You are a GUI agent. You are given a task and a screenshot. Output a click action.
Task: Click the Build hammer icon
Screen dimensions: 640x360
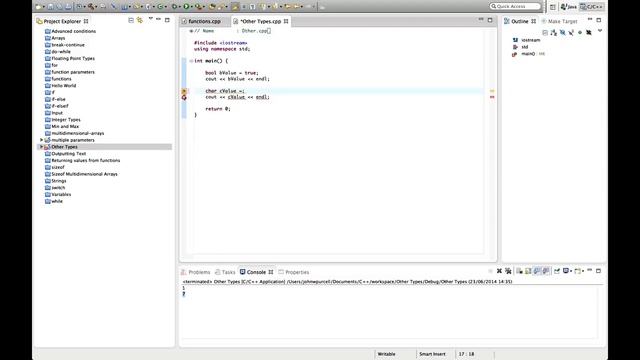pos(91,7)
